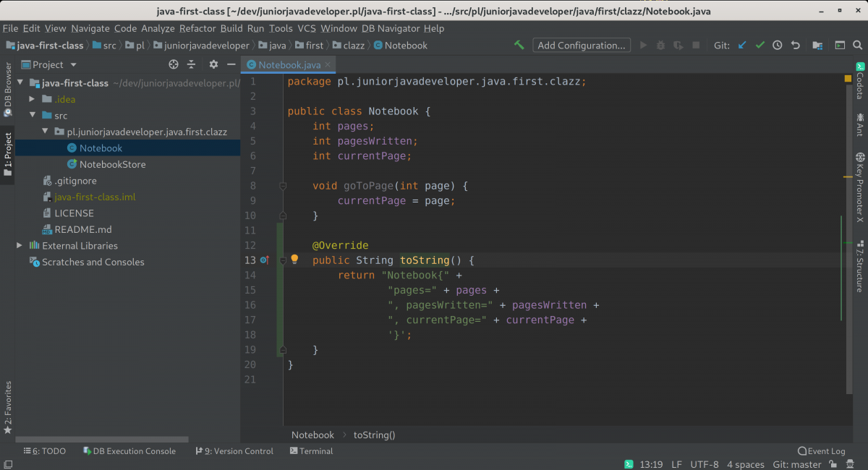
Task: Click the Build Project hammer icon
Action: (x=519, y=45)
